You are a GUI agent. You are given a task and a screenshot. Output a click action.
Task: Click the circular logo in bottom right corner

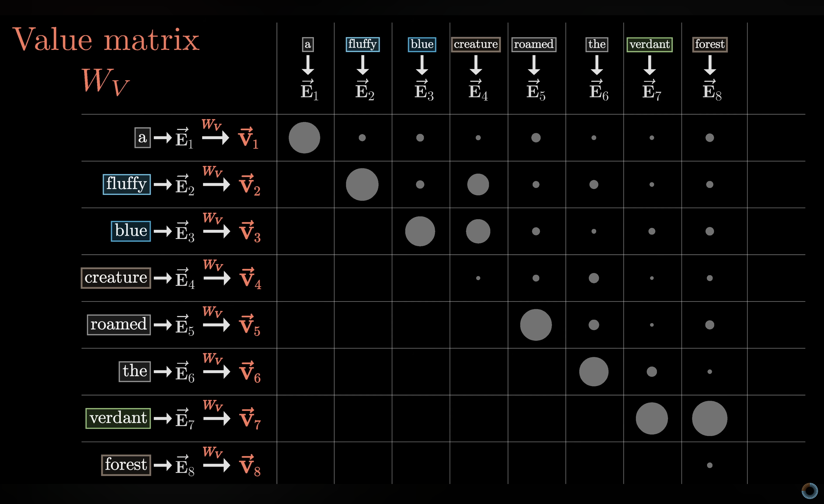810,491
